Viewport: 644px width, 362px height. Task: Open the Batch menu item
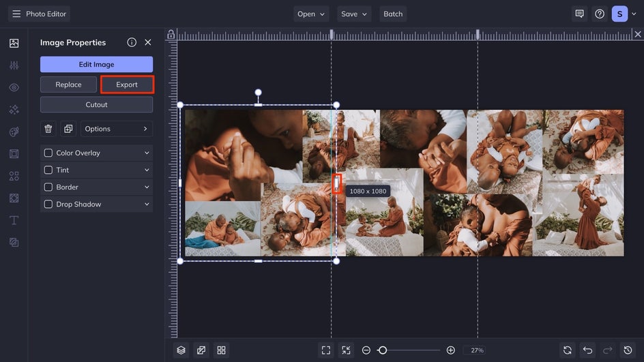(x=393, y=14)
